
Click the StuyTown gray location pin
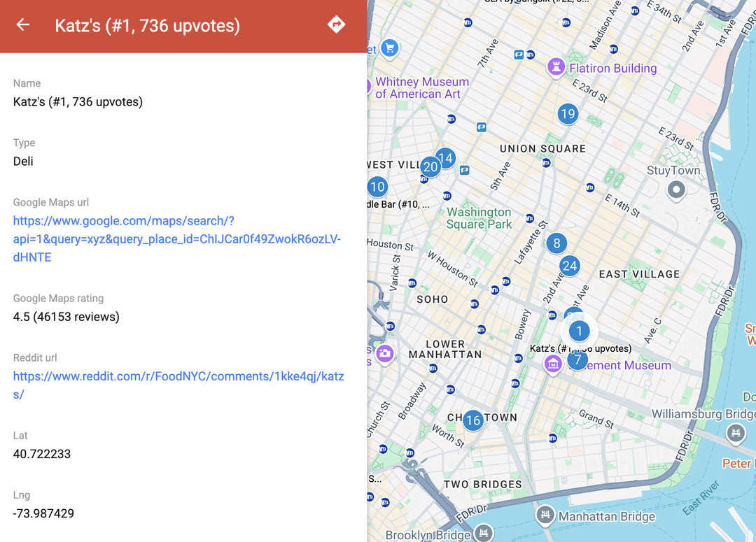click(x=676, y=190)
